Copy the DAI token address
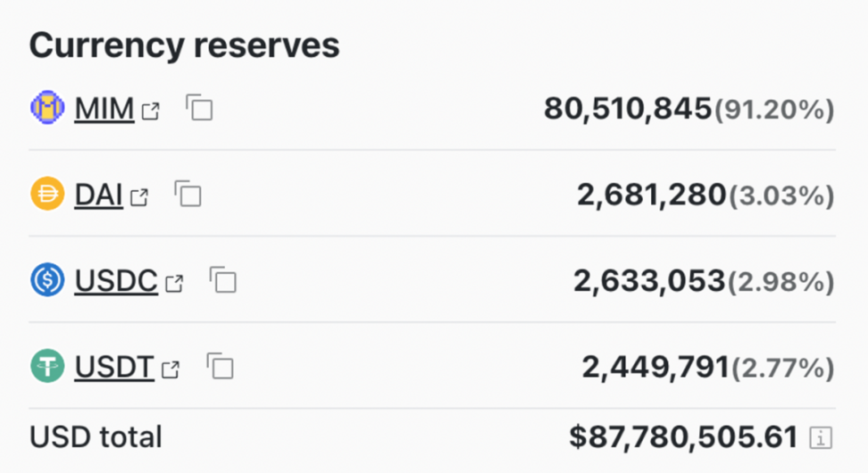The image size is (868, 473). tap(188, 194)
